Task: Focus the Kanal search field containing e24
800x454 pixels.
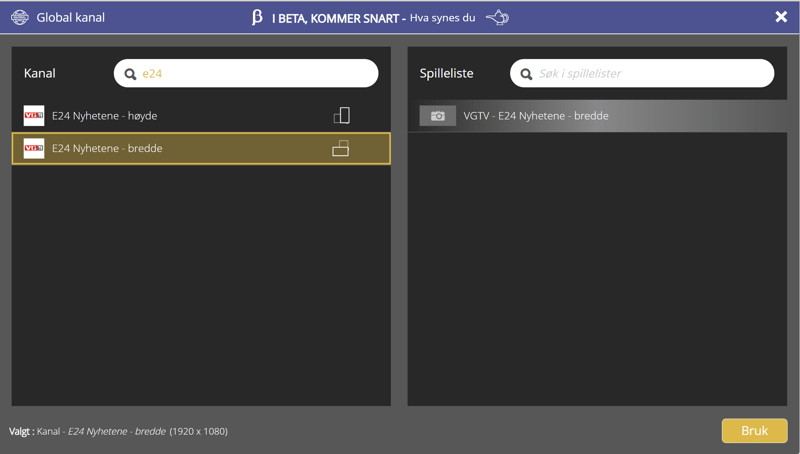Action: pos(246,73)
